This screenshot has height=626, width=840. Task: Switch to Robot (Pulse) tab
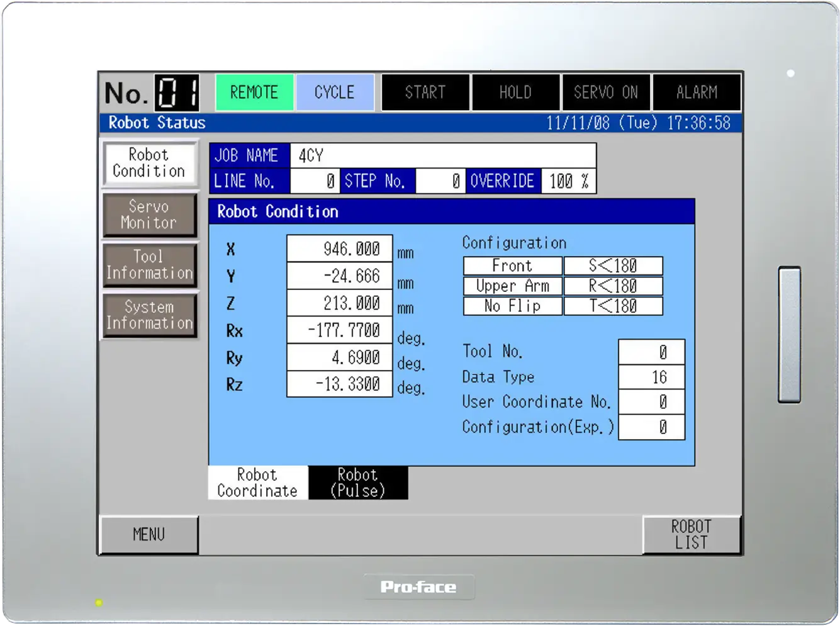tap(358, 483)
